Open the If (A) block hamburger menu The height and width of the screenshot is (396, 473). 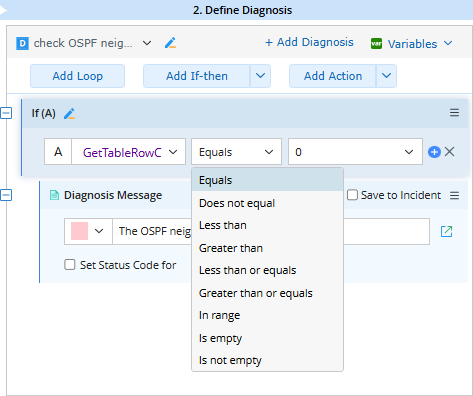454,113
